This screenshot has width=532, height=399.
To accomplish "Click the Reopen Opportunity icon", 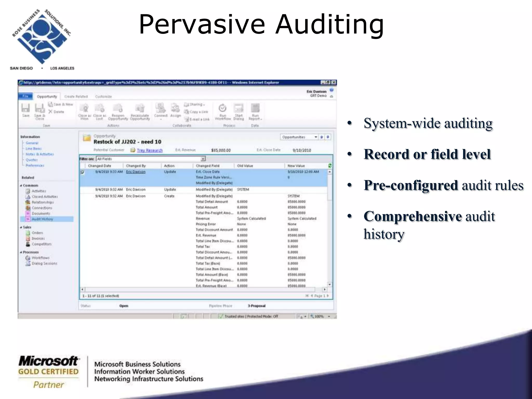I will (118, 108).
